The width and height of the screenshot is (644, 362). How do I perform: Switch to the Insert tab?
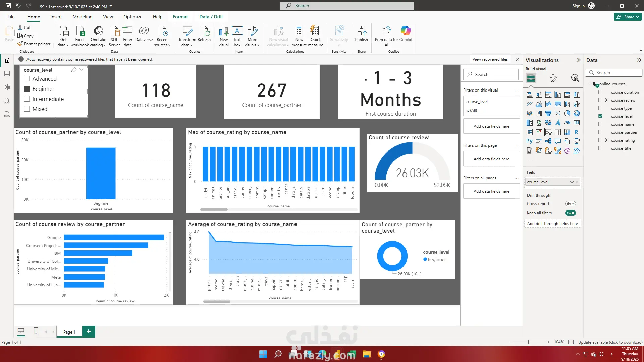click(56, 17)
